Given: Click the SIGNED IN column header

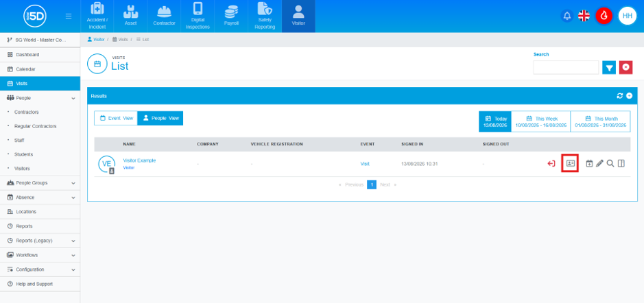Looking at the screenshot, I should pos(412,144).
